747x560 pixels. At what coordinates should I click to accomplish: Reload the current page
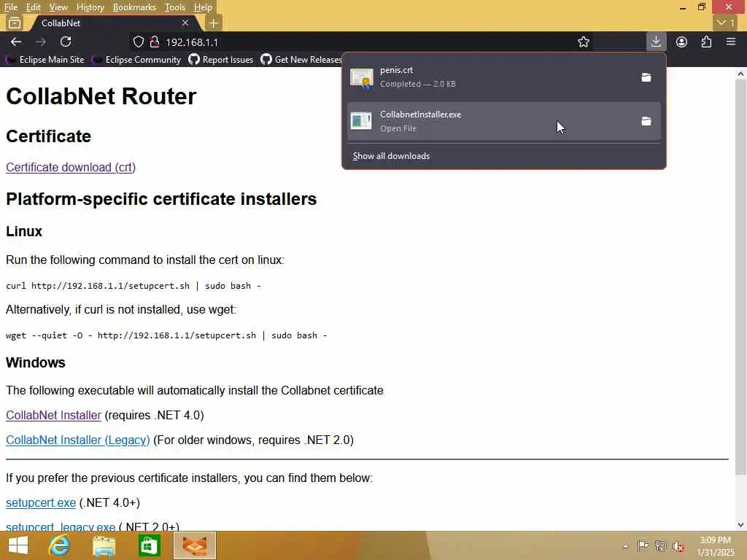point(66,42)
